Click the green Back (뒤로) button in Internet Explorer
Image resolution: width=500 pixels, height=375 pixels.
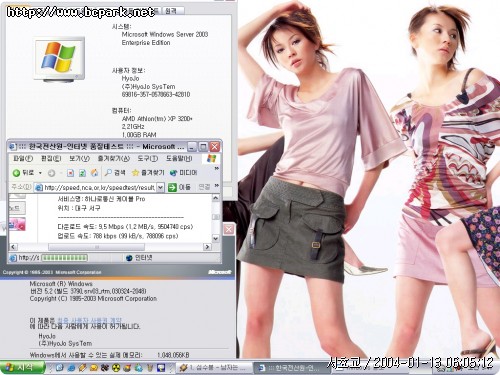click(x=23, y=173)
